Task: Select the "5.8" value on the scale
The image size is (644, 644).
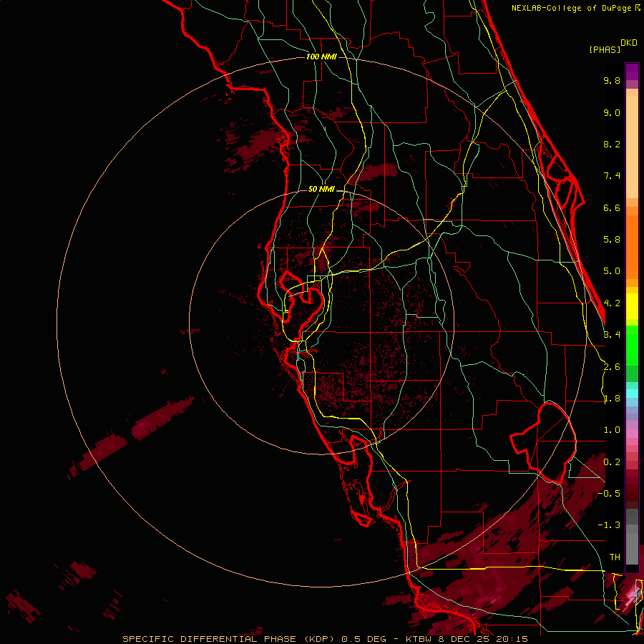Action: (612, 240)
